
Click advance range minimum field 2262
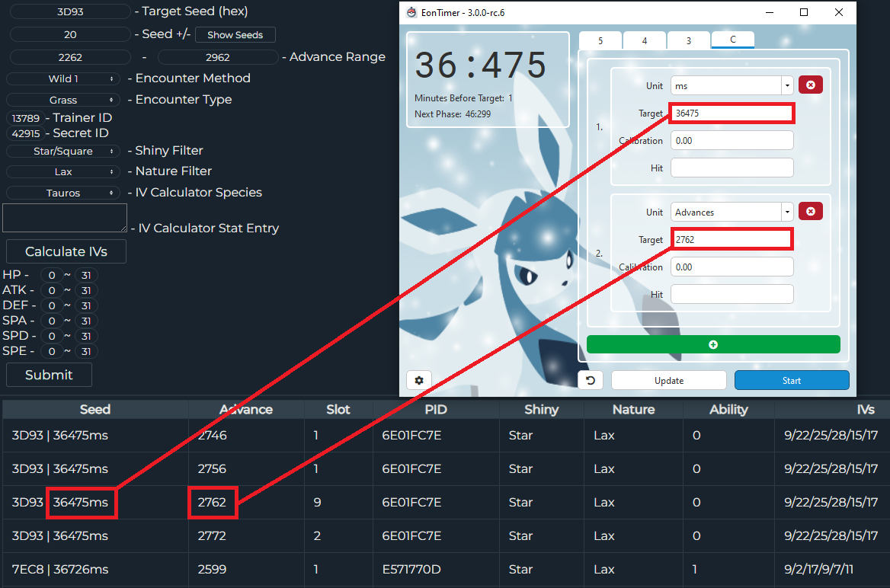70,57
